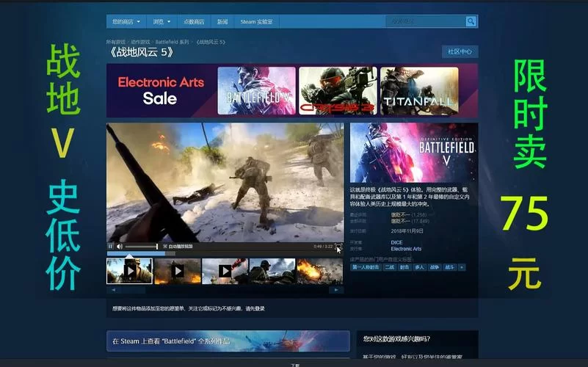This screenshot has height=367, width=588.
Task: Open the trailer in fullscreen
Action: (x=338, y=247)
